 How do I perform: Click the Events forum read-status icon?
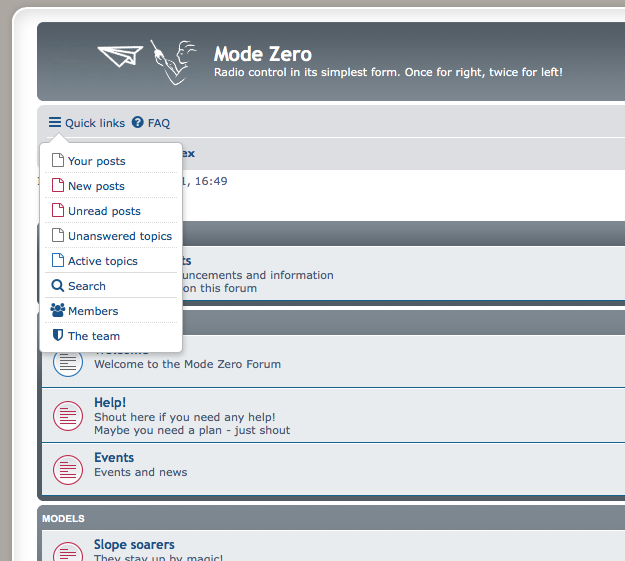pos(67,468)
